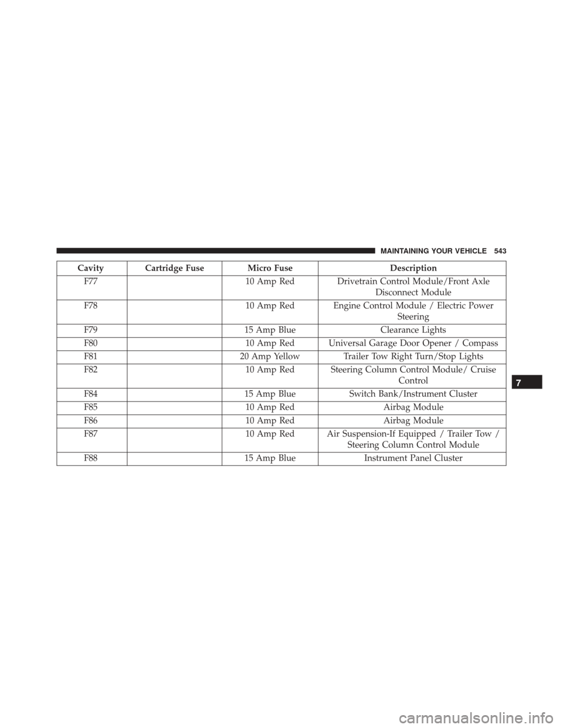Select cavity cell F81
Screen dimensions: 563x728
[x=91, y=356]
